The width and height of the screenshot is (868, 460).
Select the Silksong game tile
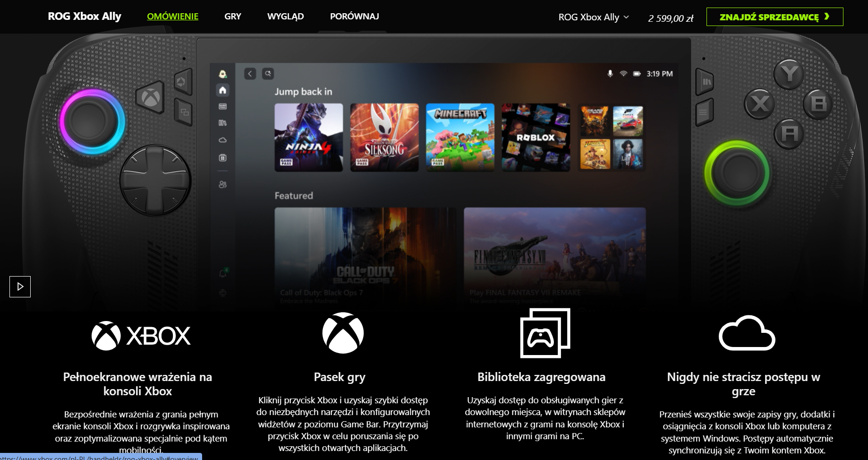tap(384, 137)
